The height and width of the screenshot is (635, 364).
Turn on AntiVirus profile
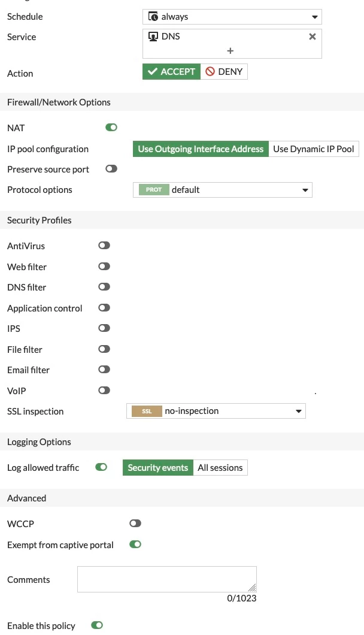click(104, 246)
